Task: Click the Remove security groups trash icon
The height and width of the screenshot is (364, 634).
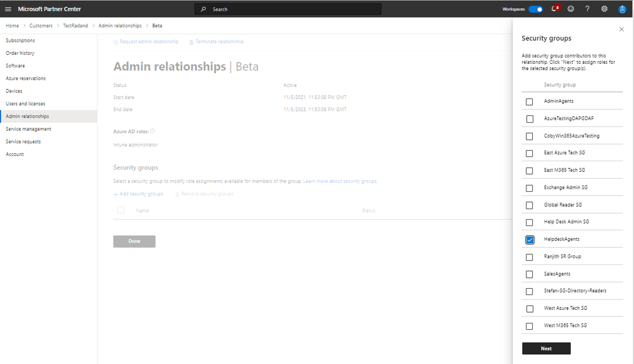Action: tap(177, 194)
